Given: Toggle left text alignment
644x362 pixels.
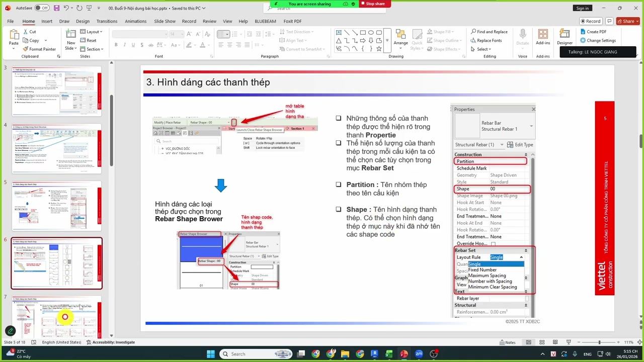Looking at the screenshot, I should point(221,45).
